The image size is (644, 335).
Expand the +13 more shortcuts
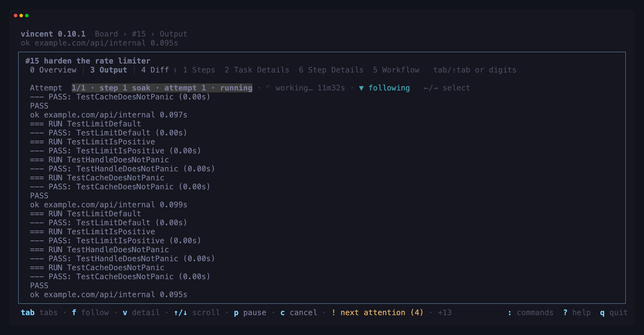pyautogui.click(x=444, y=312)
